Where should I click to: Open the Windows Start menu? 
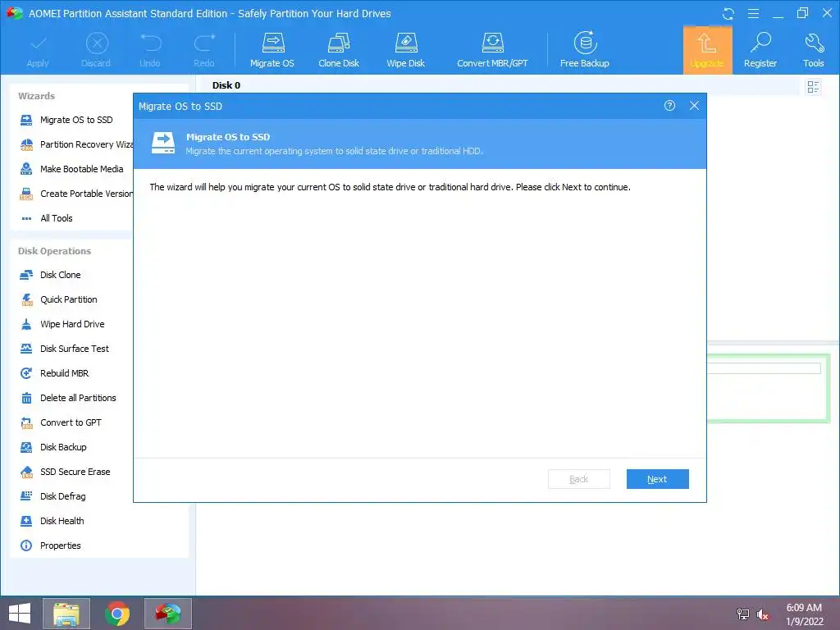click(x=20, y=614)
